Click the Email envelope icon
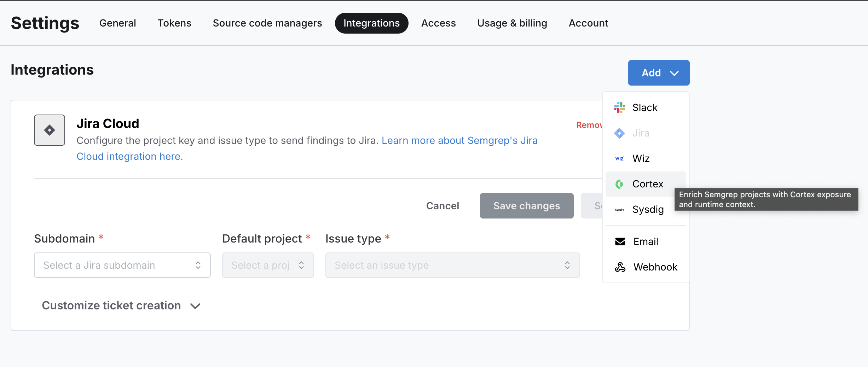This screenshot has height=367, width=868. click(x=620, y=241)
